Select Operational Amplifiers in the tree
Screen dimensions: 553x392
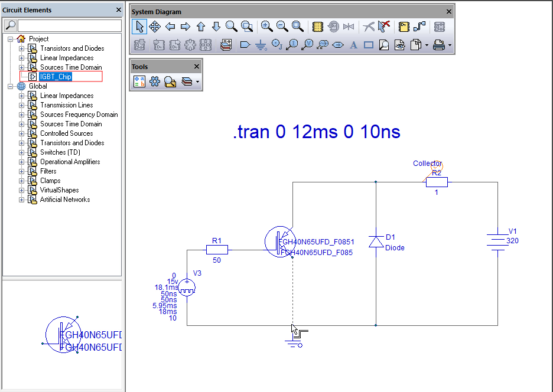click(x=70, y=162)
